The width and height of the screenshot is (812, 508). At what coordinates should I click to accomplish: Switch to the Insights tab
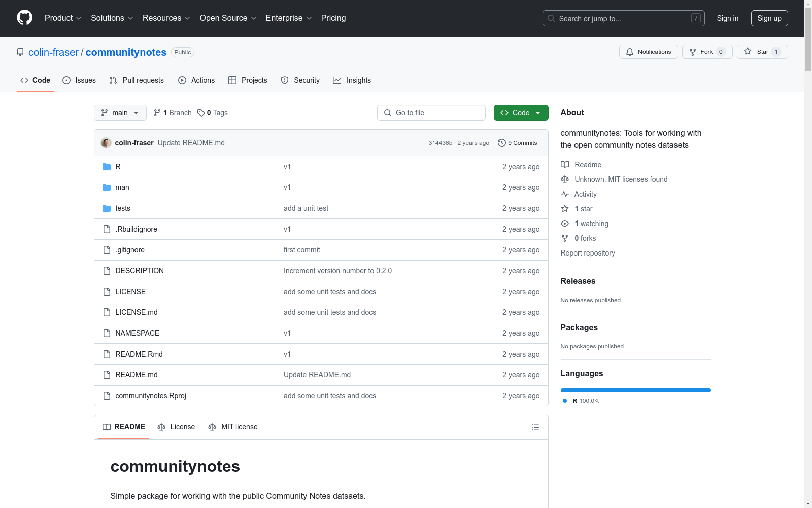point(352,80)
